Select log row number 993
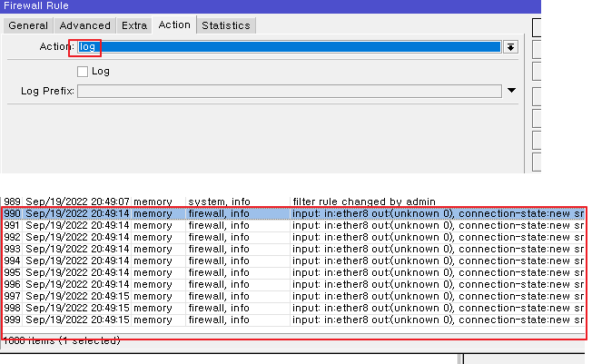 pos(293,250)
